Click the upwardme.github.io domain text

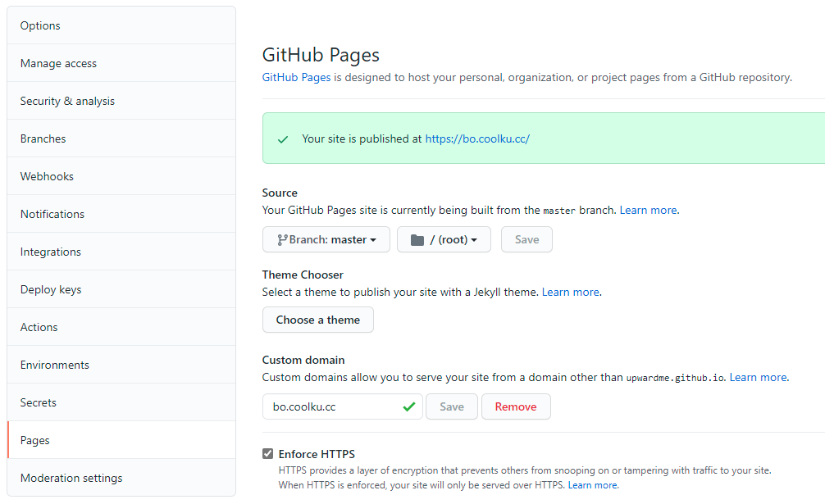(675, 378)
